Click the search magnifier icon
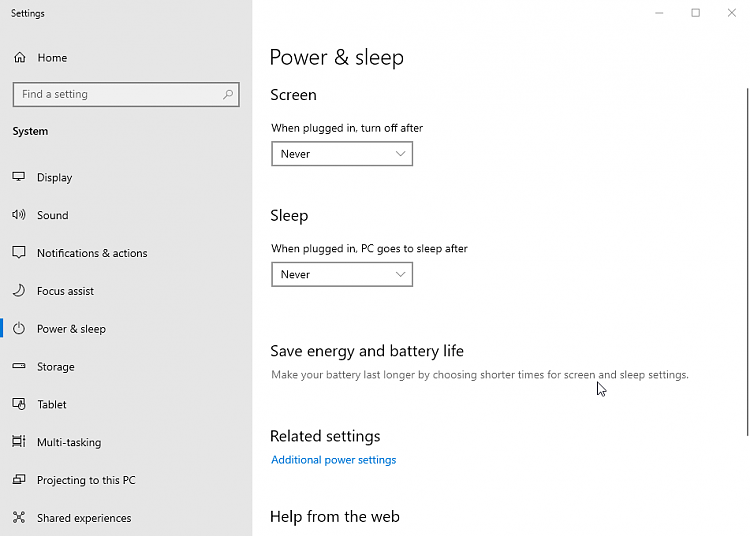This screenshot has height=536, width=750. (229, 94)
